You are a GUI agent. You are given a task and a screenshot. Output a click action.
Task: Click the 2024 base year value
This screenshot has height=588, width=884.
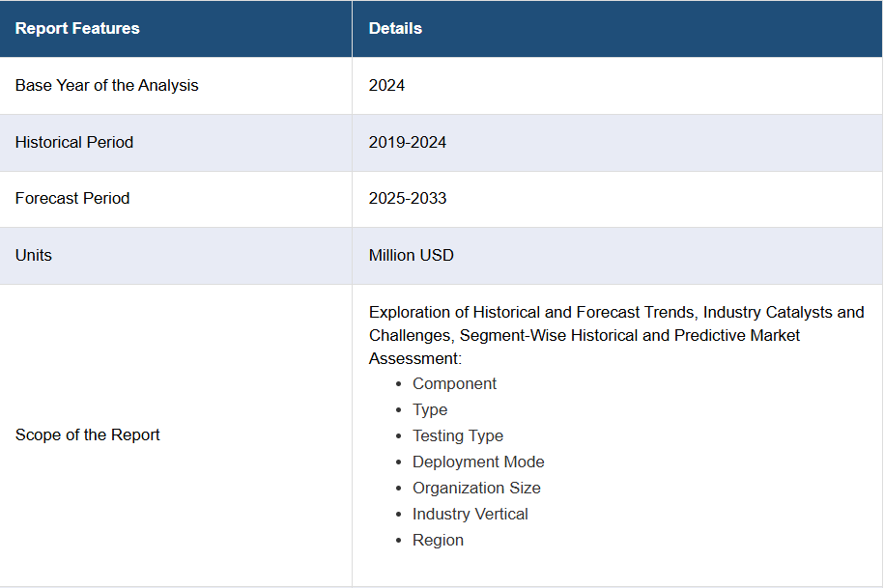(x=386, y=85)
